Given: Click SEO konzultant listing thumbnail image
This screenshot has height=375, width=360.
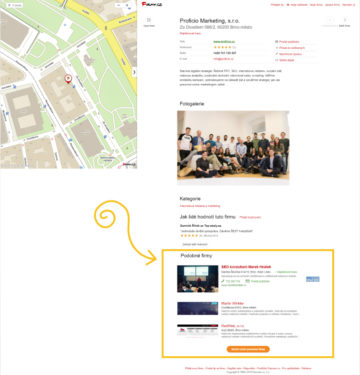Looking at the screenshot, I should 198,279.
